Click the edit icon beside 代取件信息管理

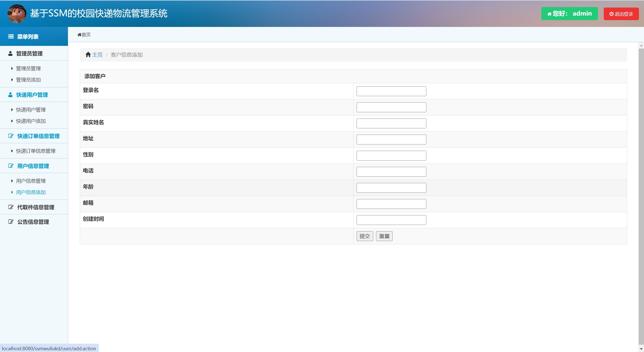click(x=11, y=207)
